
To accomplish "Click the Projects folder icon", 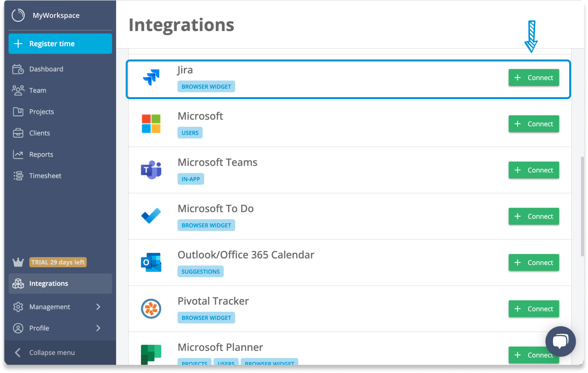I will coord(18,112).
